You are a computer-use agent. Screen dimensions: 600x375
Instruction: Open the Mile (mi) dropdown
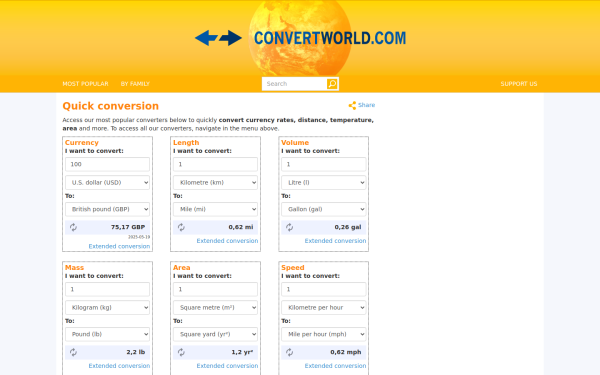[215, 209]
